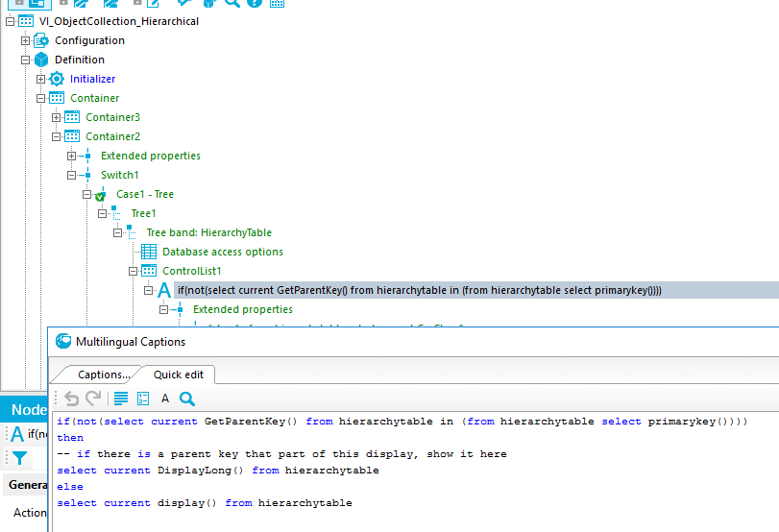Click the Tree1 node icon
779x532 pixels.
pyautogui.click(x=116, y=213)
